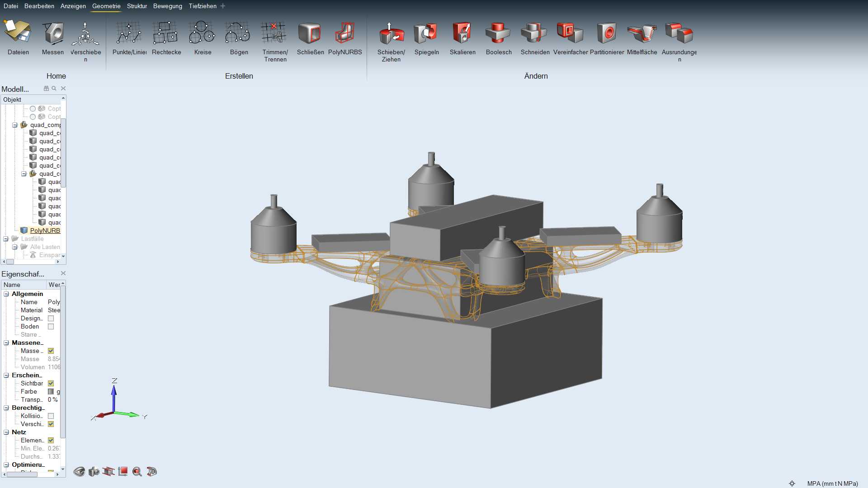
Task: Close the Modell browser panel
Action: click(63, 89)
